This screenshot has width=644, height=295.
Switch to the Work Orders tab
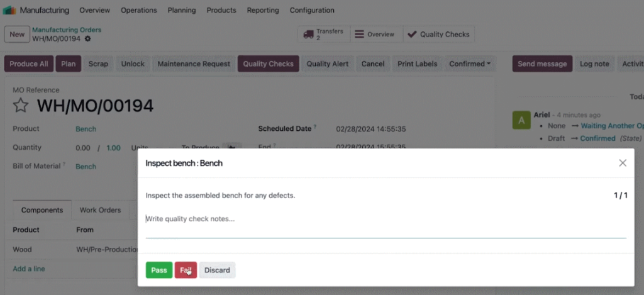pyautogui.click(x=100, y=210)
